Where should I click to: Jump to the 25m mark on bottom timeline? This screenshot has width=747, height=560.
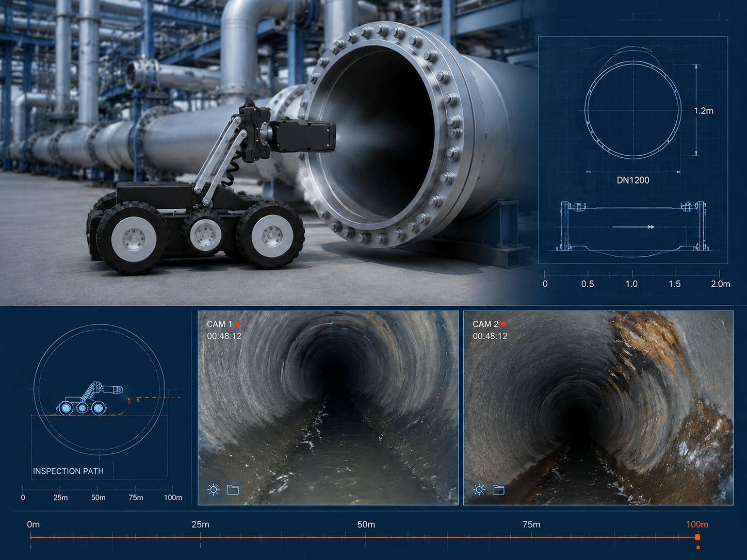pos(200,524)
